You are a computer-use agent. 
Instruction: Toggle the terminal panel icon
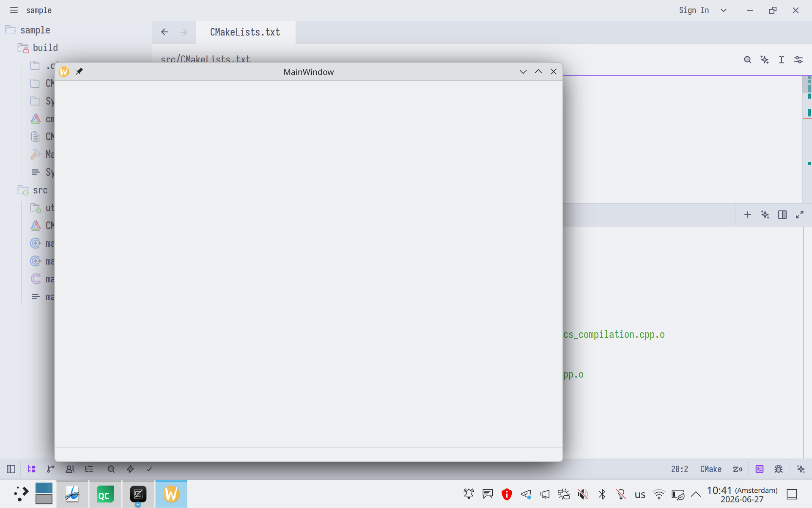(760, 469)
